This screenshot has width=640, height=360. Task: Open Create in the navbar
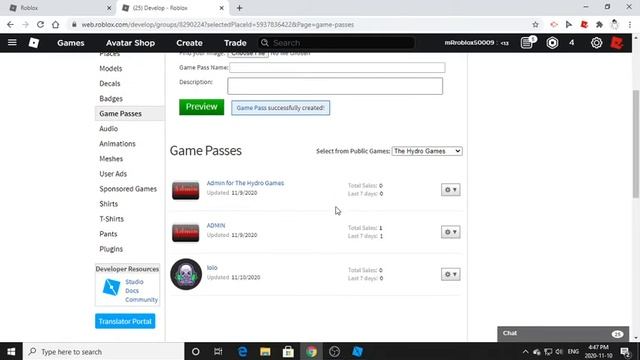pyautogui.click(x=189, y=43)
